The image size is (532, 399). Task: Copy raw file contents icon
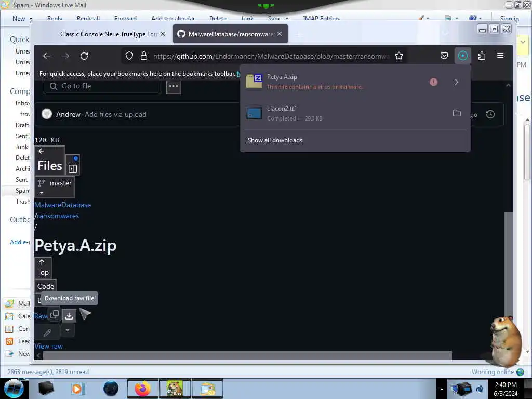tap(54, 315)
